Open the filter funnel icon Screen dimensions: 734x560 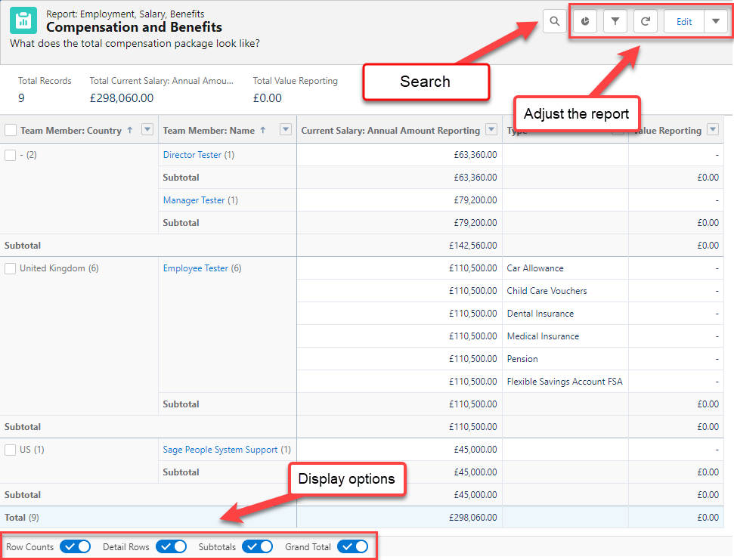615,21
